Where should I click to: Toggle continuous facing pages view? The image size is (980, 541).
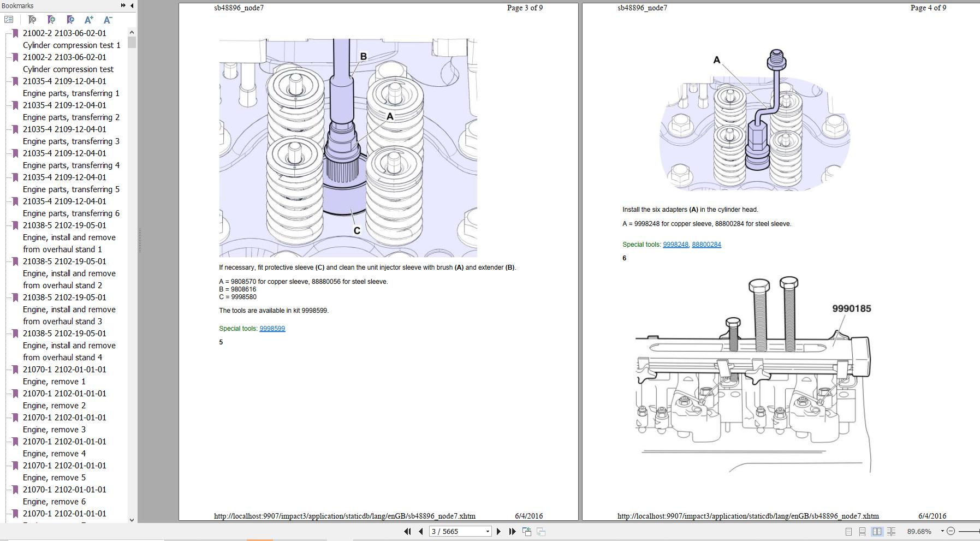pos(891,531)
